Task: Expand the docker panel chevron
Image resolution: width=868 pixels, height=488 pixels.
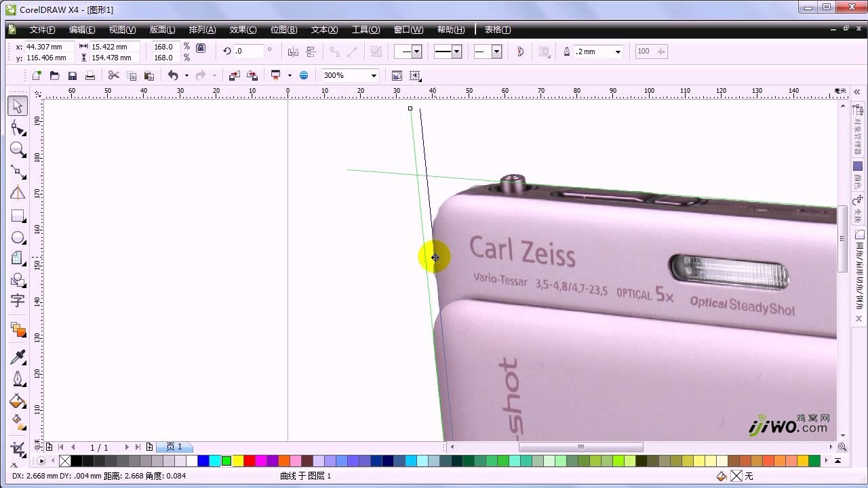Action: 856,91
